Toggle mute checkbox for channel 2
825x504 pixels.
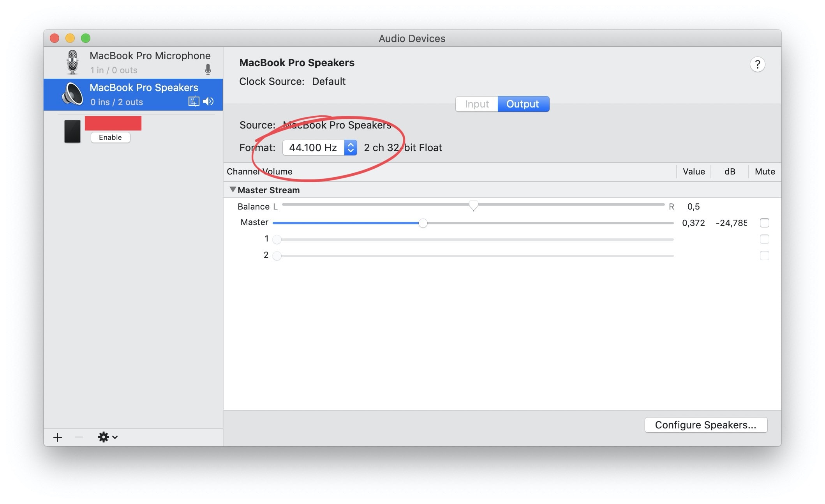[x=764, y=256]
